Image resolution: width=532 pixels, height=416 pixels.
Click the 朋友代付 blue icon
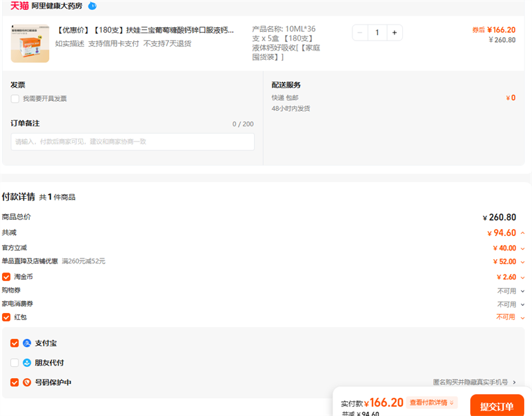[x=27, y=363]
